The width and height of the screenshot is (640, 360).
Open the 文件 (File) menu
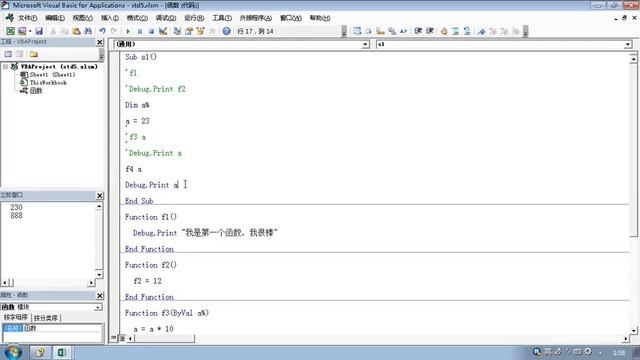point(27,18)
